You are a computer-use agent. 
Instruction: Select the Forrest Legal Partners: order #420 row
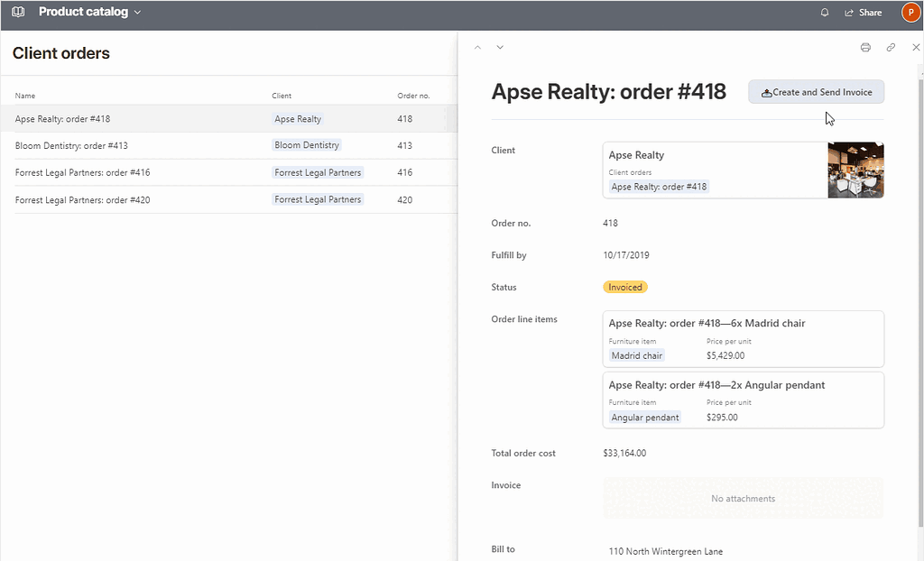[82, 199]
